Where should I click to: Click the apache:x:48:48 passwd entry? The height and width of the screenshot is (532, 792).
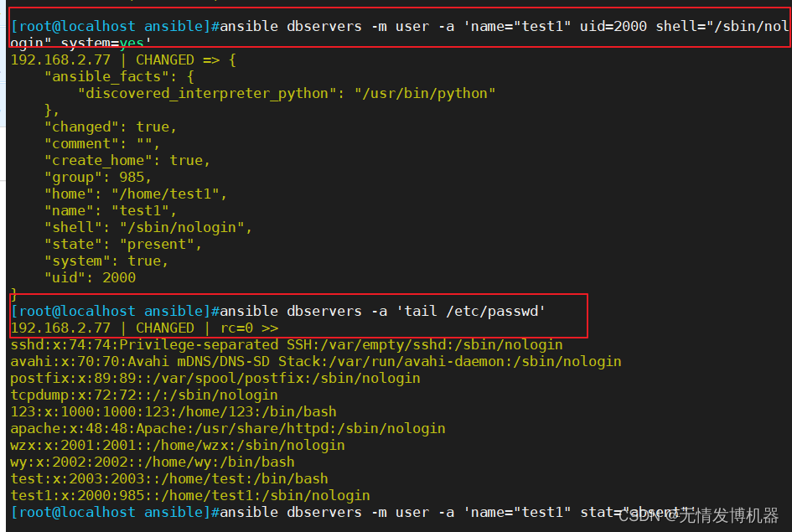pyautogui.click(x=228, y=428)
